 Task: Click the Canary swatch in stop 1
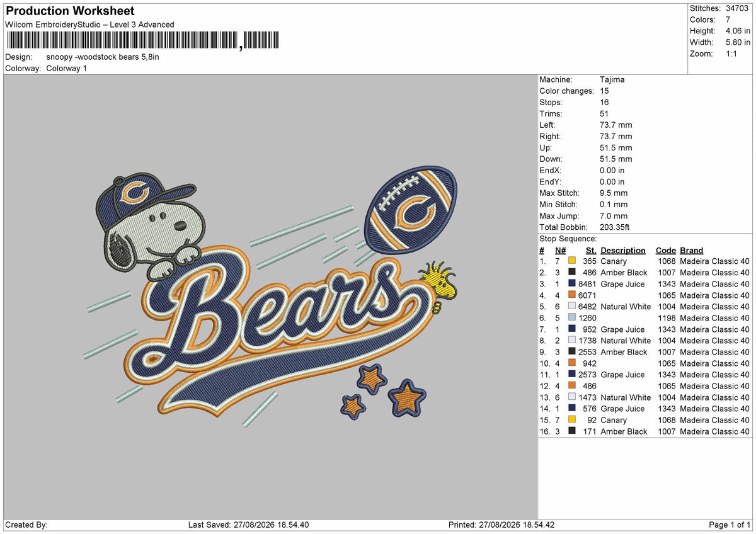click(572, 261)
